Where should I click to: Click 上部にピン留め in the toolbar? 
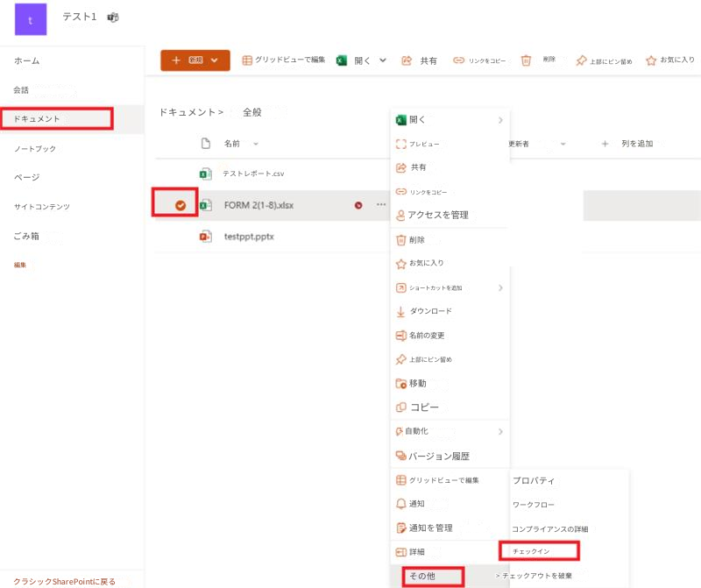point(604,60)
